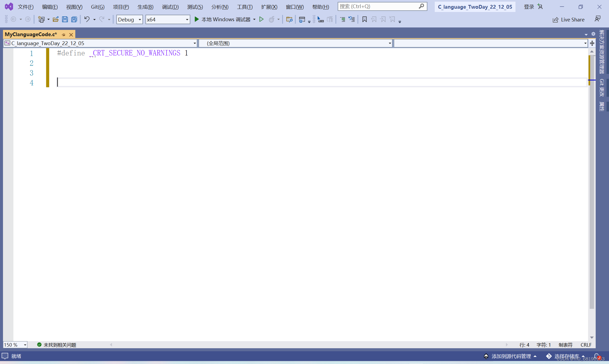Click the Visual Studio logo icon

(x=9, y=7)
